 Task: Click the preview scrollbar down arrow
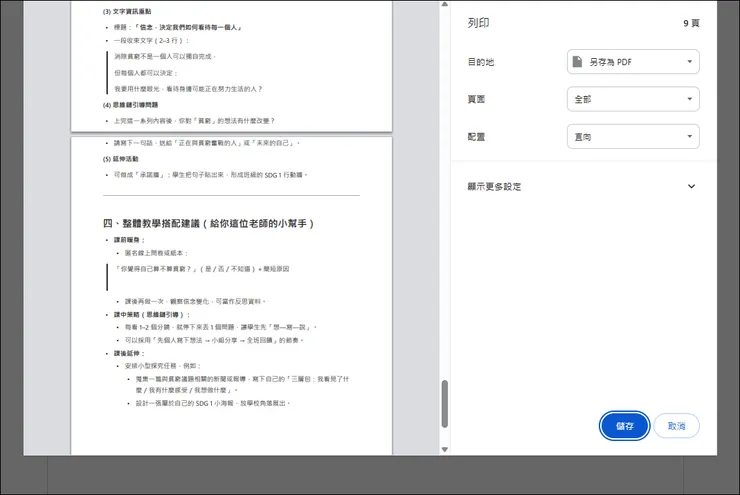(x=445, y=450)
